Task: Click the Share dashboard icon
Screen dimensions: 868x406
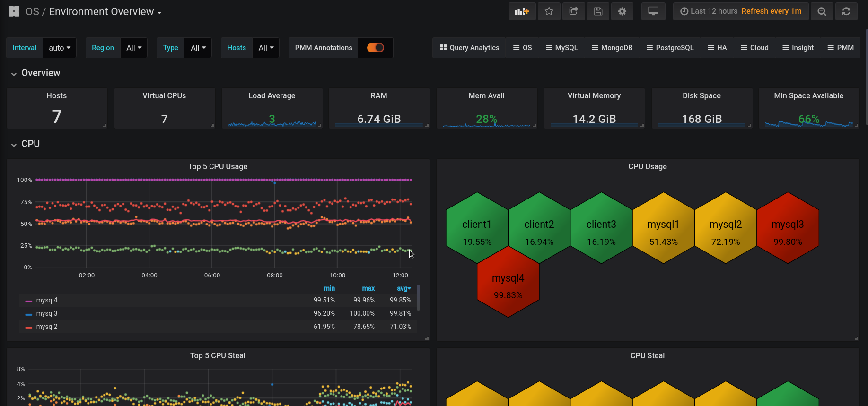Action: pos(573,11)
